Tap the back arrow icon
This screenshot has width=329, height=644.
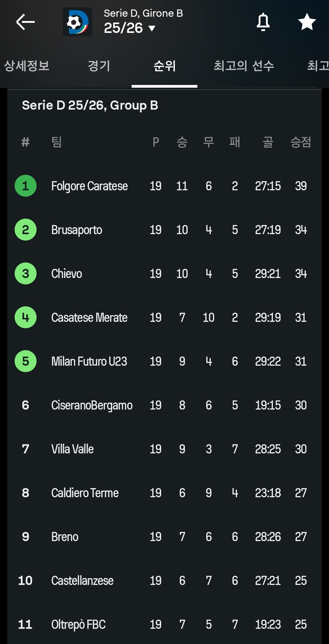[x=26, y=22]
